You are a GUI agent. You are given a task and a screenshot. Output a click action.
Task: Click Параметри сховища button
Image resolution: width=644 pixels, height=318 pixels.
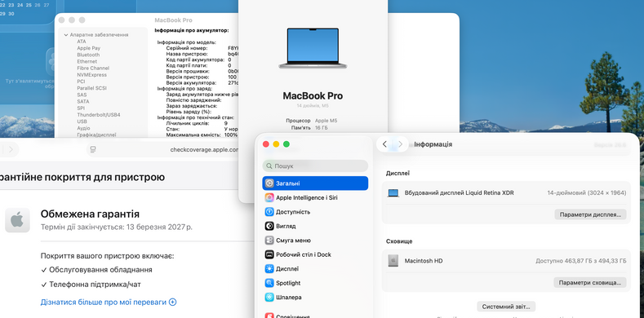(x=590, y=283)
